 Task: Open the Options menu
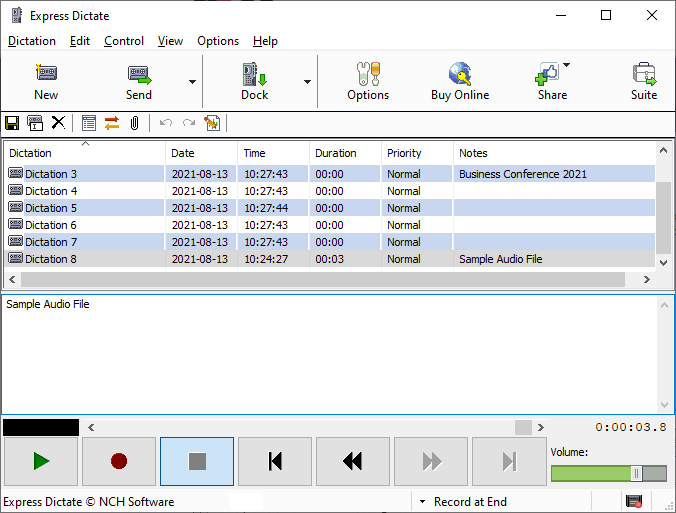coord(218,41)
